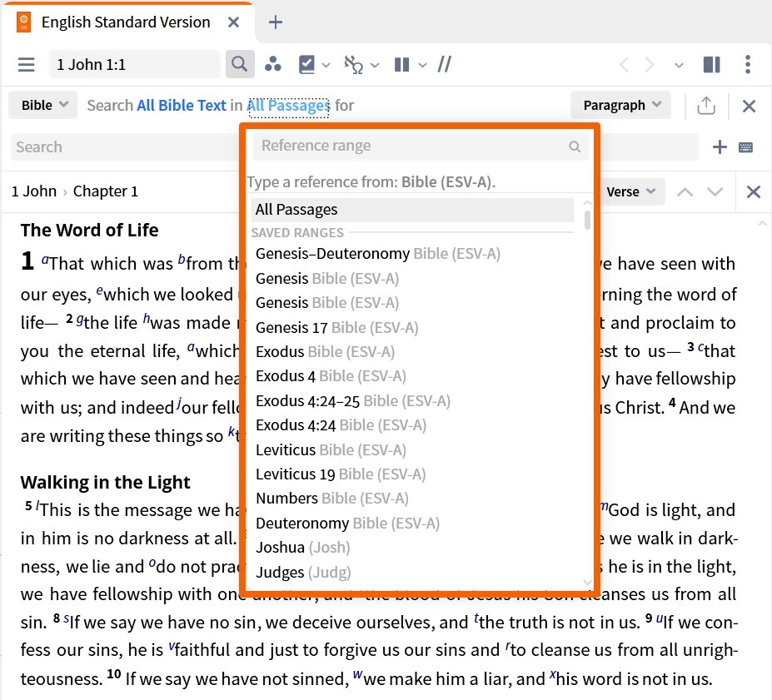This screenshot has width=772, height=700.
Task: Expand columns icon dropdown arrow
Action: click(422, 65)
